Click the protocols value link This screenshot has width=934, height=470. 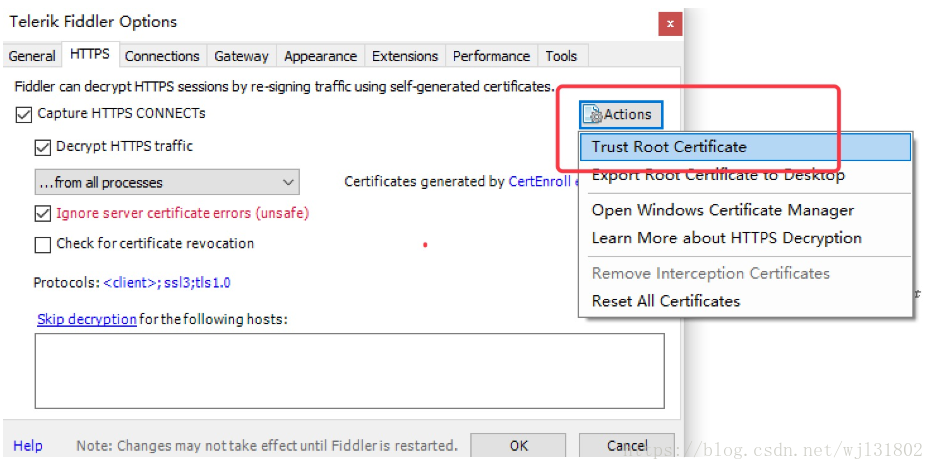click(x=167, y=282)
